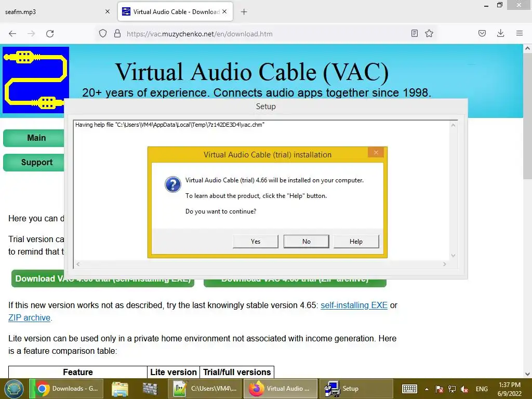Screen dimensions: 532x399
Task: Click the 'Trial/full versions' table header
Action: [237, 372]
